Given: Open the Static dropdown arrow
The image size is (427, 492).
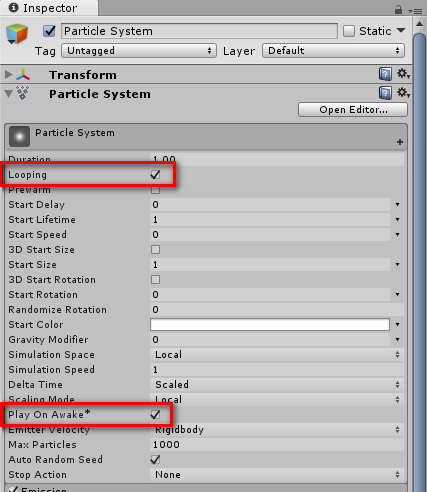Looking at the screenshot, I should point(401,31).
